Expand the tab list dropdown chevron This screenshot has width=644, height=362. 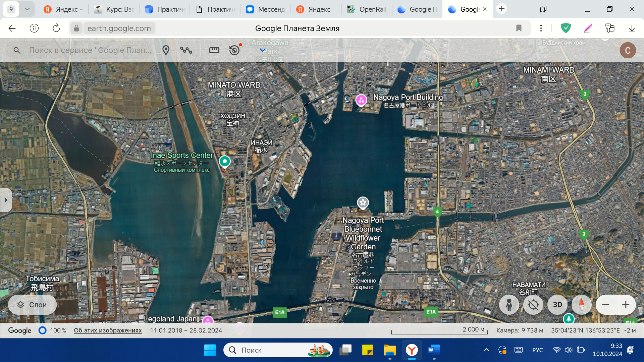click(27, 9)
